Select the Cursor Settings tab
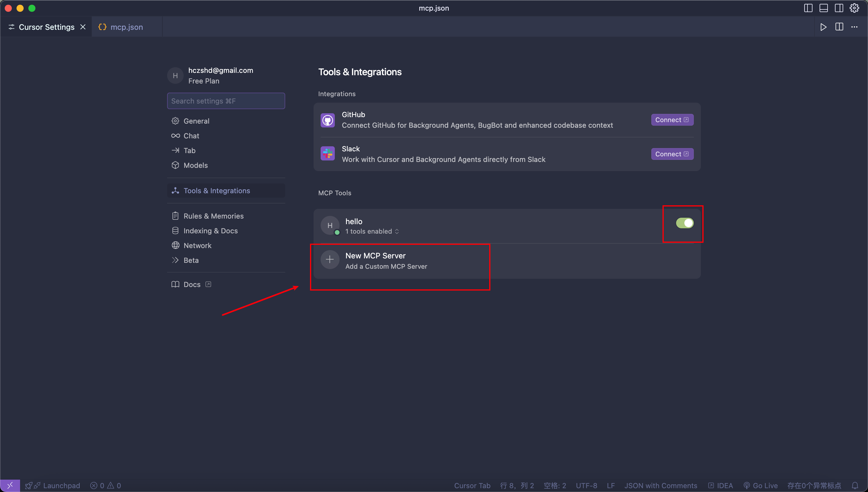The height and width of the screenshot is (492, 868). [x=46, y=27]
